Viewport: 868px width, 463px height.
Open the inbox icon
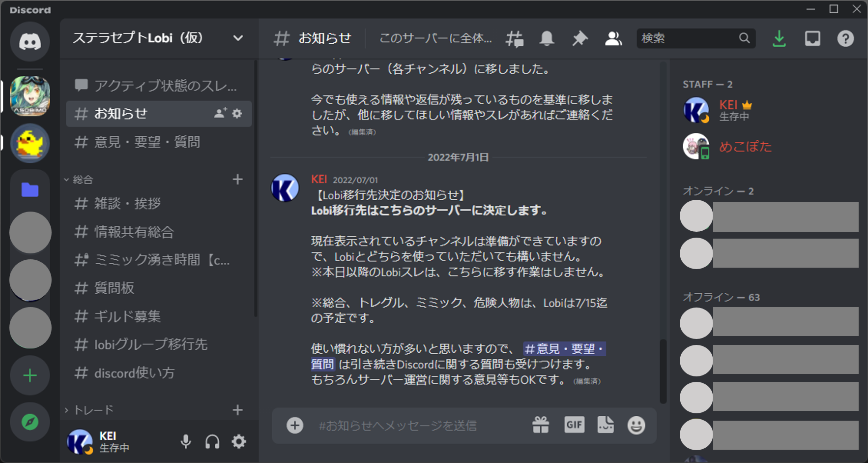click(812, 38)
